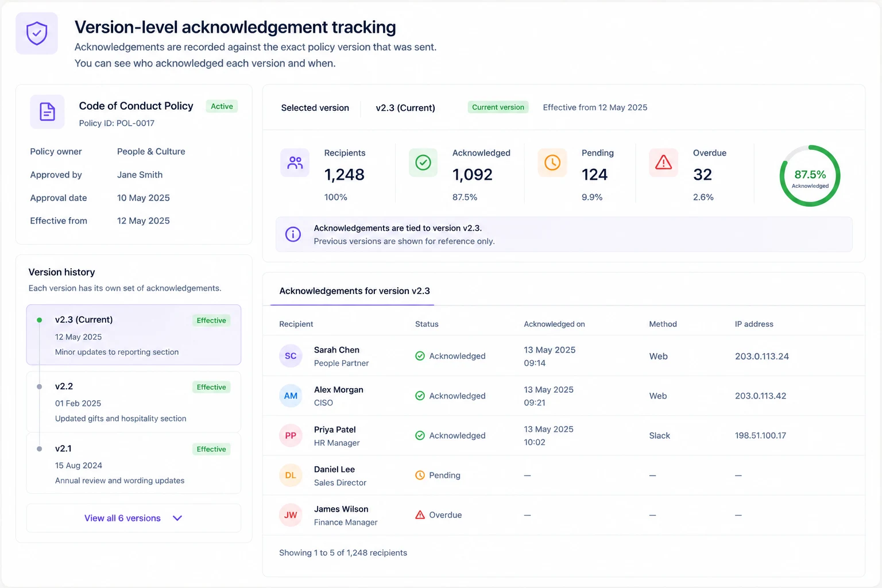Click the Current version badge
The width and height of the screenshot is (882, 588).
coord(498,107)
